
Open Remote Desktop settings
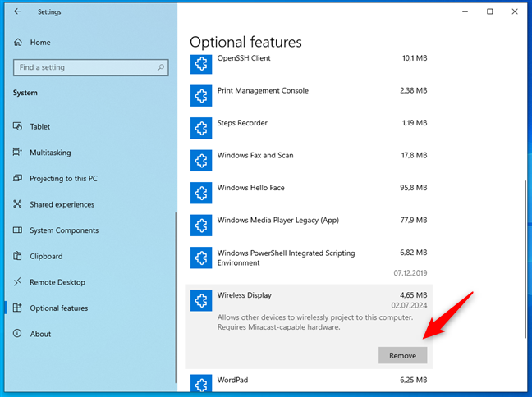[57, 282]
